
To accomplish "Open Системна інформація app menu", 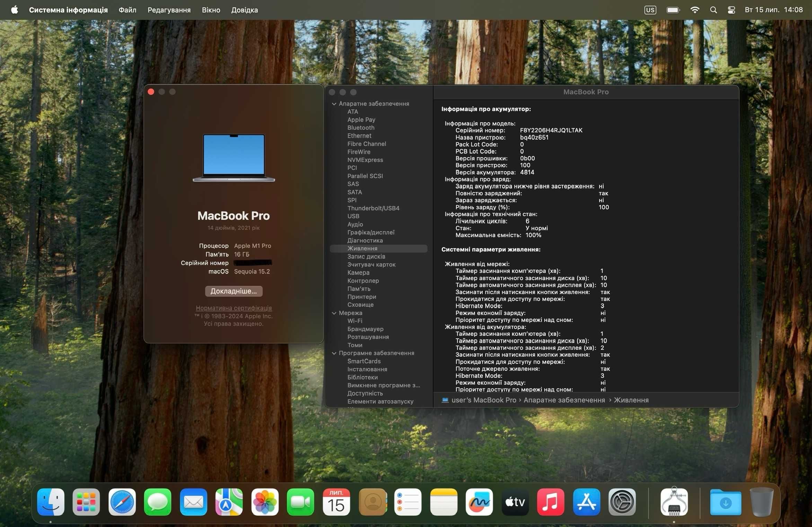I will (x=68, y=10).
